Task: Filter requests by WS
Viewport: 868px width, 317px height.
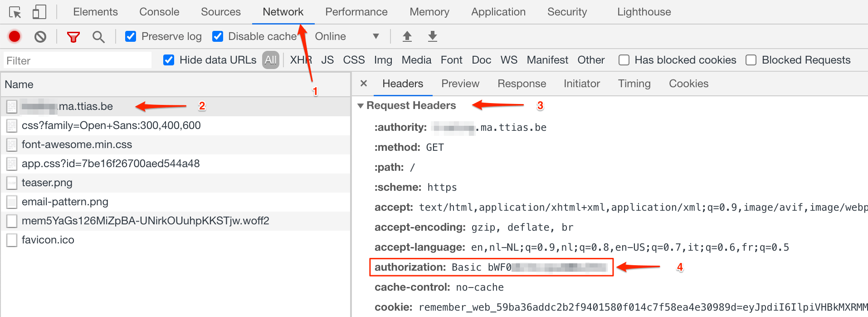Action: pyautogui.click(x=509, y=60)
